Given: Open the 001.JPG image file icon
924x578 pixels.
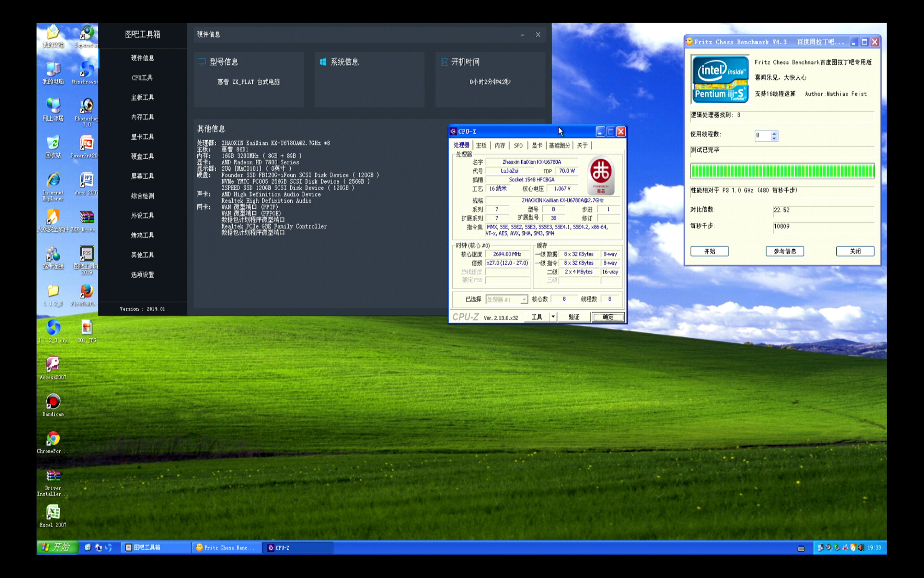Looking at the screenshot, I should (87, 332).
